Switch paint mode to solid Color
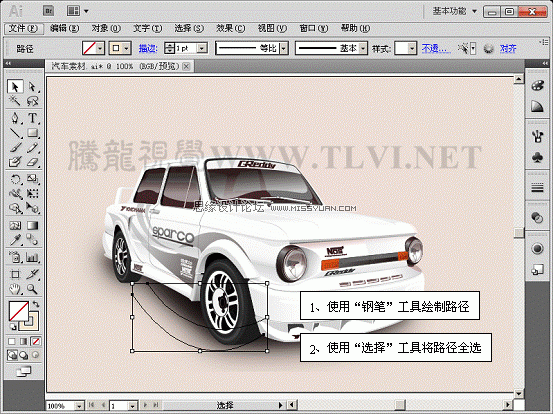This screenshot has width=553, height=414. 12,341
